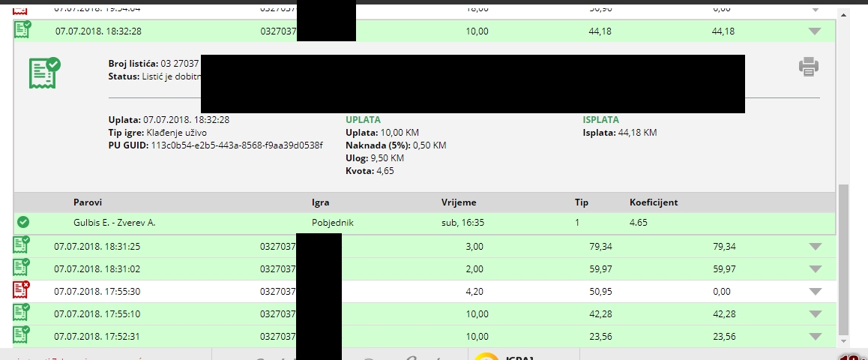Click ticket icon of 18:31:25 row
The height and width of the screenshot is (360, 868).
pyautogui.click(x=22, y=244)
